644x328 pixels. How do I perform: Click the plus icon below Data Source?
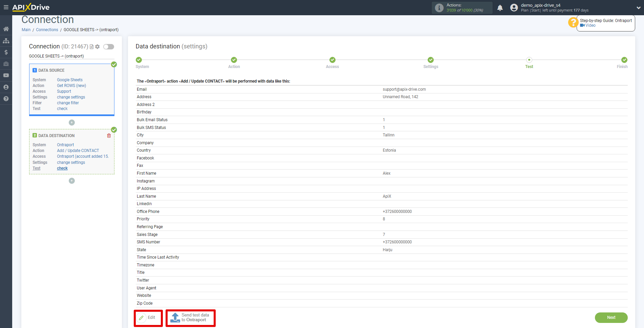coord(72,123)
